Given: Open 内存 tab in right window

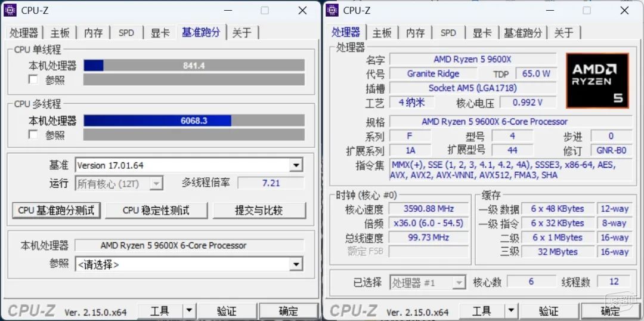Looking at the screenshot, I should point(415,33).
